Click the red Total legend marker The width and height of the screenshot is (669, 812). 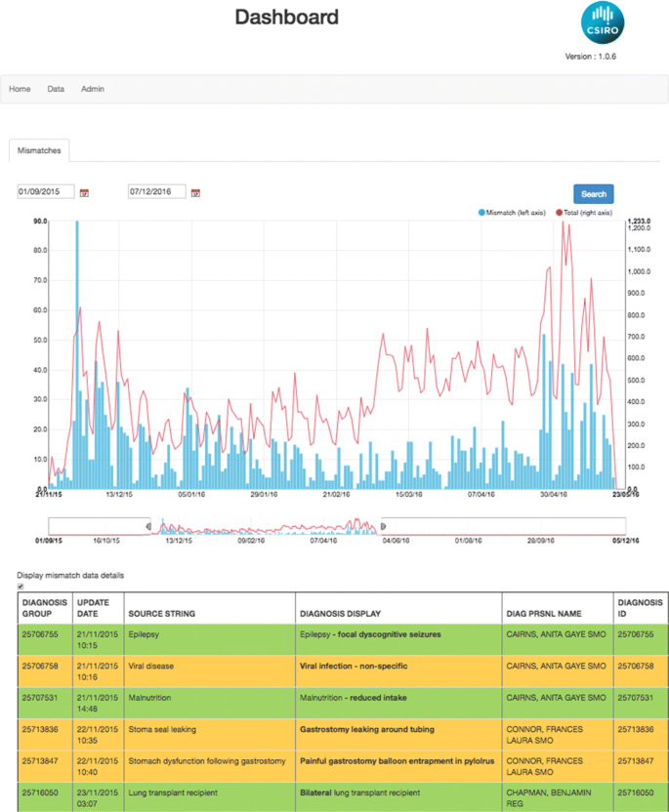tap(558, 212)
